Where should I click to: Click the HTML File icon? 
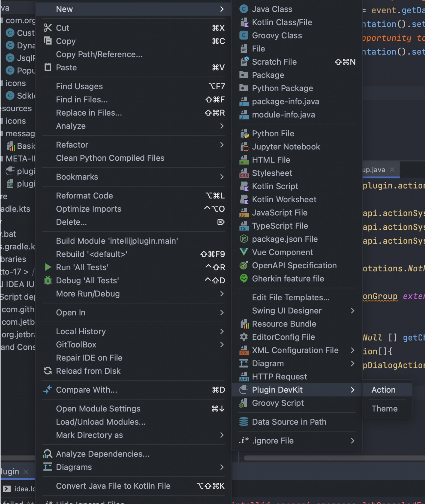(x=244, y=160)
